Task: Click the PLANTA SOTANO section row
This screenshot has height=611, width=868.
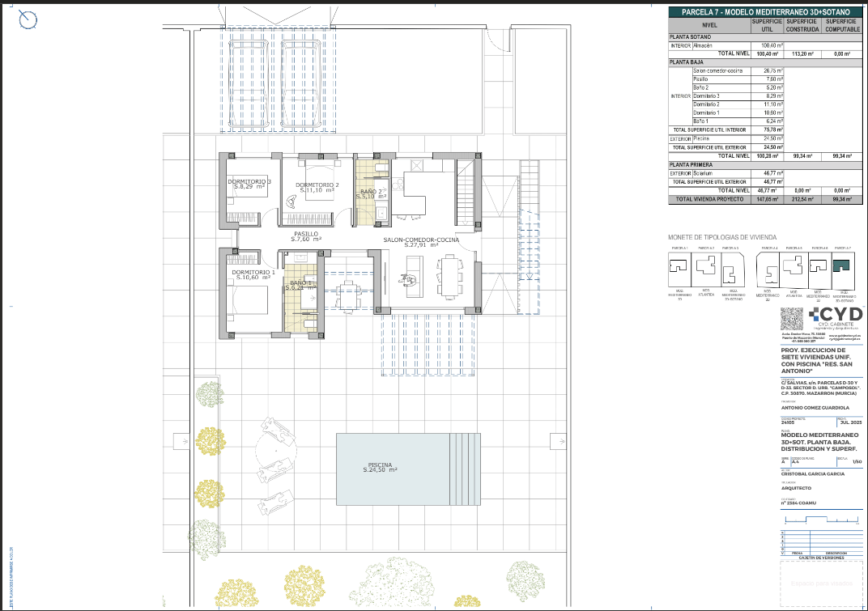Action: [x=766, y=37]
